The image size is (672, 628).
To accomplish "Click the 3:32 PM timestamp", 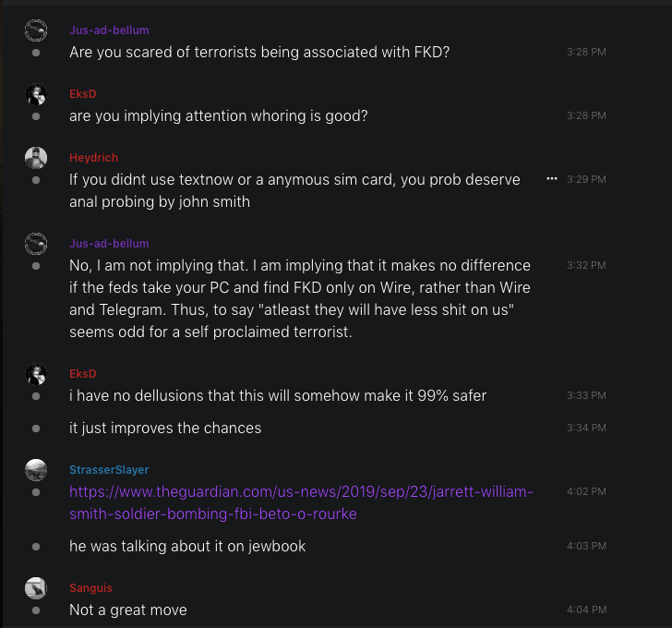I will 586,266.
